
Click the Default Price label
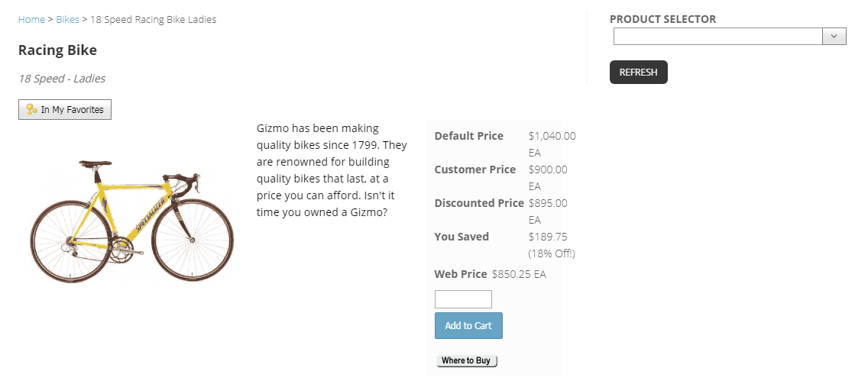tap(468, 136)
